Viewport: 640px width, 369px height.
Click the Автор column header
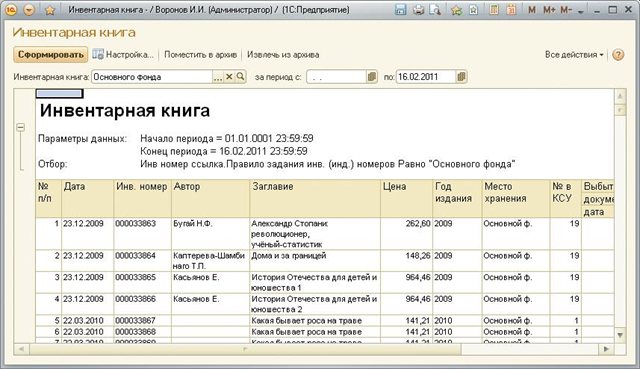click(x=211, y=198)
